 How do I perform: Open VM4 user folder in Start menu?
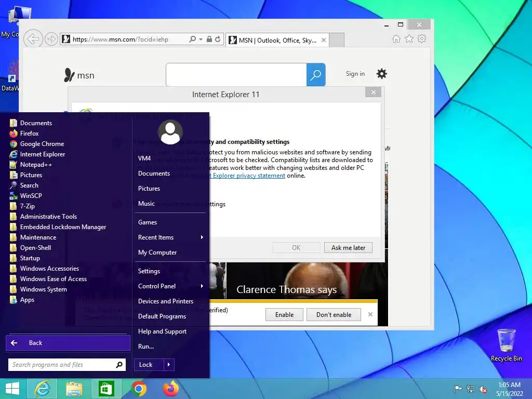pyautogui.click(x=144, y=158)
